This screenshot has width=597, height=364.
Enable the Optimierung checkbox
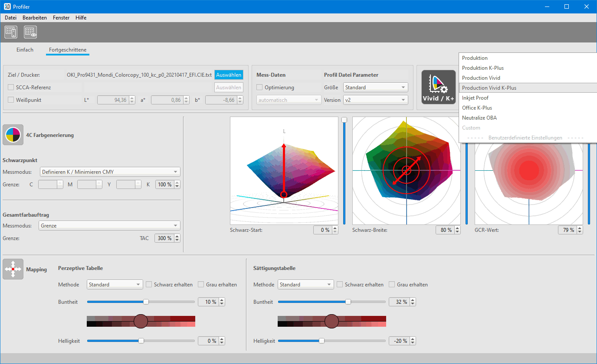pyautogui.click(x=259, y=88)
